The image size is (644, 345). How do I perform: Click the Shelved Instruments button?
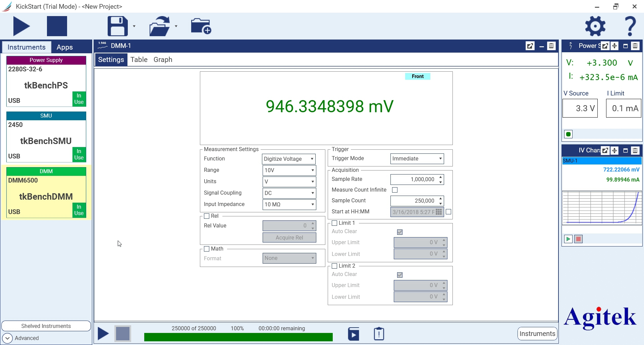coord(46,326)
